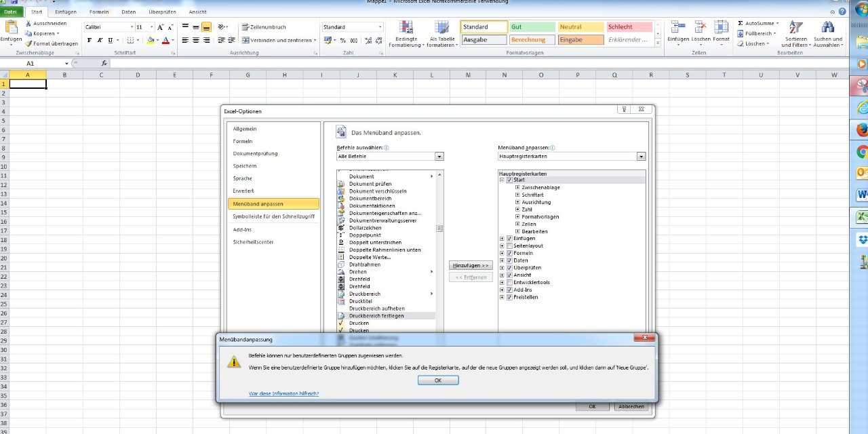This screenshot has width=868, height=434.
Task: Switch to the Ansicht ribbon tab
Action: pyautogui.click(x=198, y=12)
